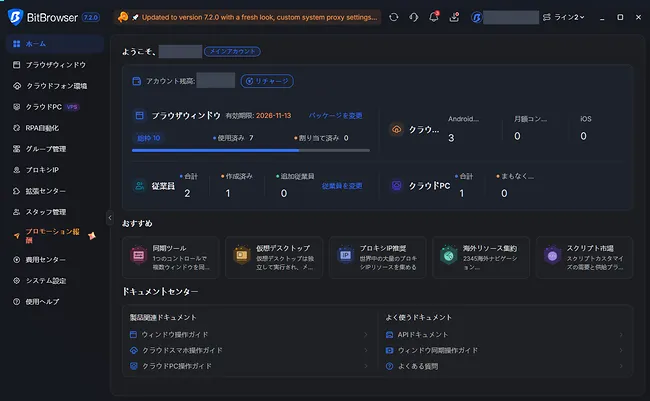This screenshot has width=650, height=401.
Task: Open customer support headset icon
Action: 414,17
